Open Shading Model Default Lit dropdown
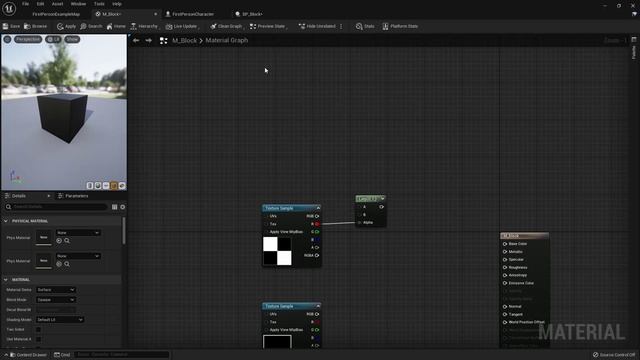The width and height of the screenshot is (640, 360). coord(60,320)
